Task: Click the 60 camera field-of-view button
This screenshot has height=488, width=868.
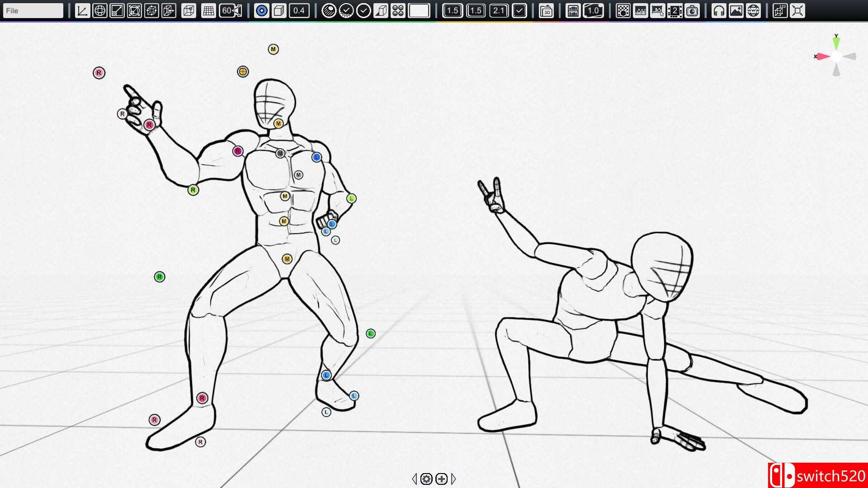Action: tap(231, 10)
